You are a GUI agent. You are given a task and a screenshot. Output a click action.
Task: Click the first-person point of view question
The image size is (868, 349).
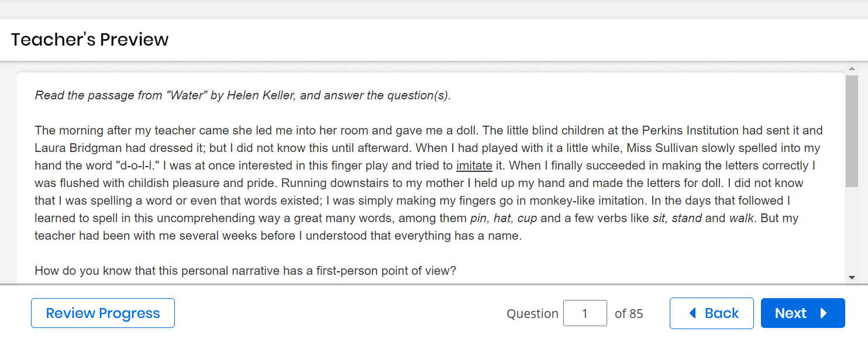click(245, 271)
